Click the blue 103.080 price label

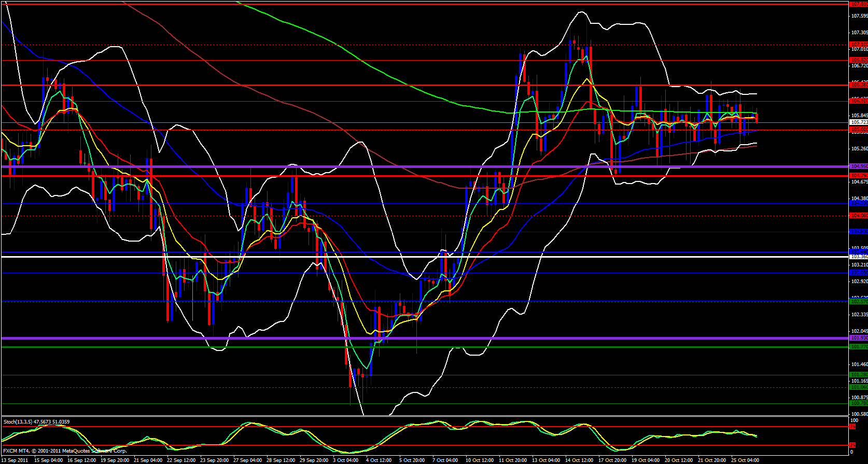tap(859, 273)
